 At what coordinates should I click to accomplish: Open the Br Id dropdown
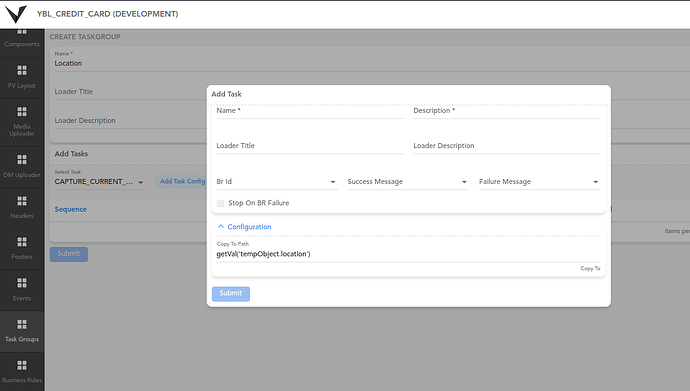[x=277, y=182]
